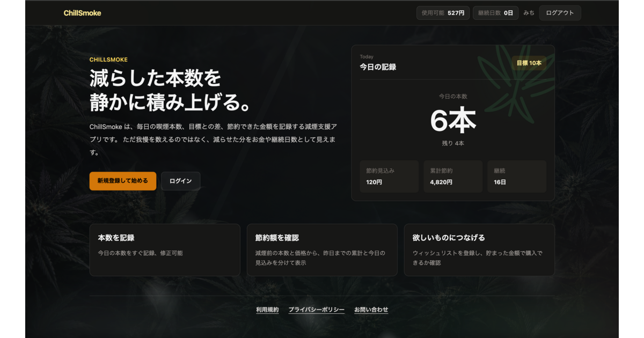This screenshot has height=338, width=644.
Task: Click the 使用可能 527円 badge
Action: pos(443,13)
